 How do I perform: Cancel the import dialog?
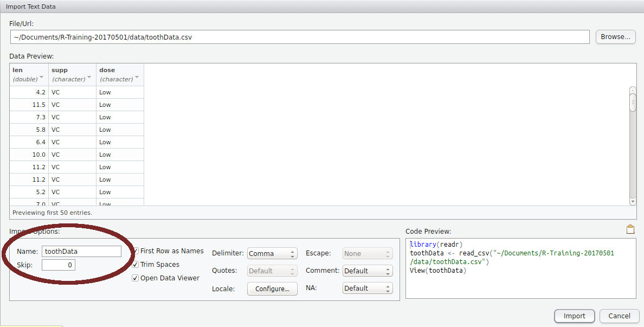click(x=619, y=316)
